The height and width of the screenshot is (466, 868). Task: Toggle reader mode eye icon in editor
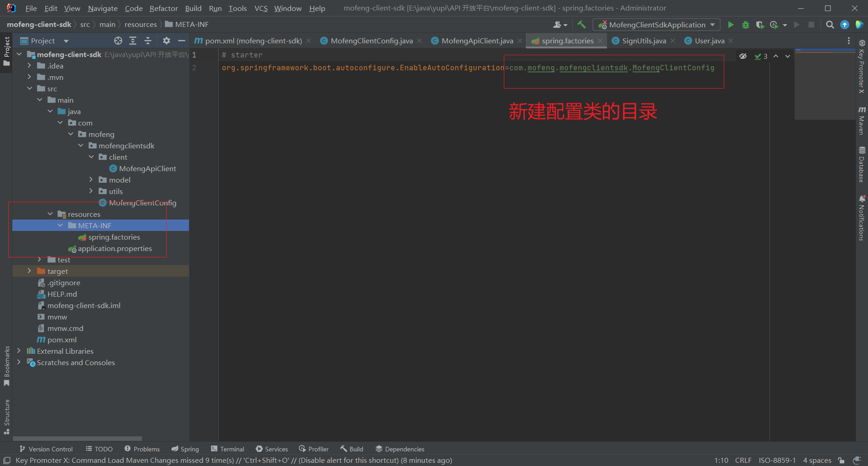743,56
